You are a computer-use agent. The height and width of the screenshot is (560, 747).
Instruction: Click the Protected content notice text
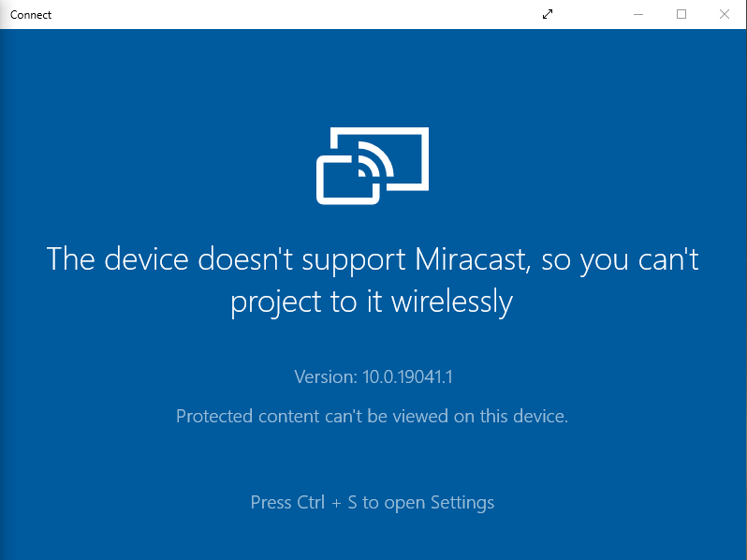click(372, 417)
